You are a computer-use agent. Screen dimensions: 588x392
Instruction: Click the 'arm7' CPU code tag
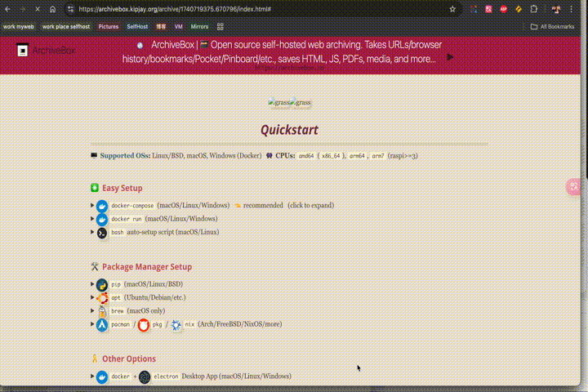coord(378,156)
